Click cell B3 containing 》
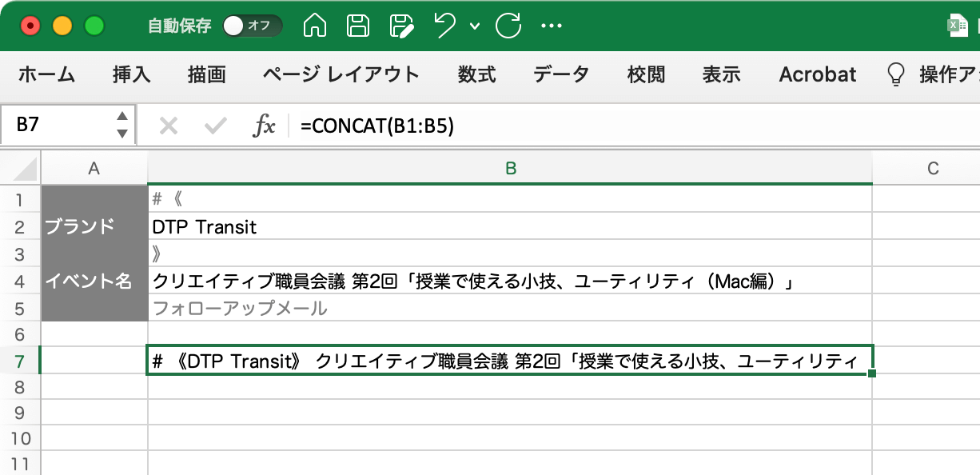The image size is (980, 475). [x=510, y=253]
